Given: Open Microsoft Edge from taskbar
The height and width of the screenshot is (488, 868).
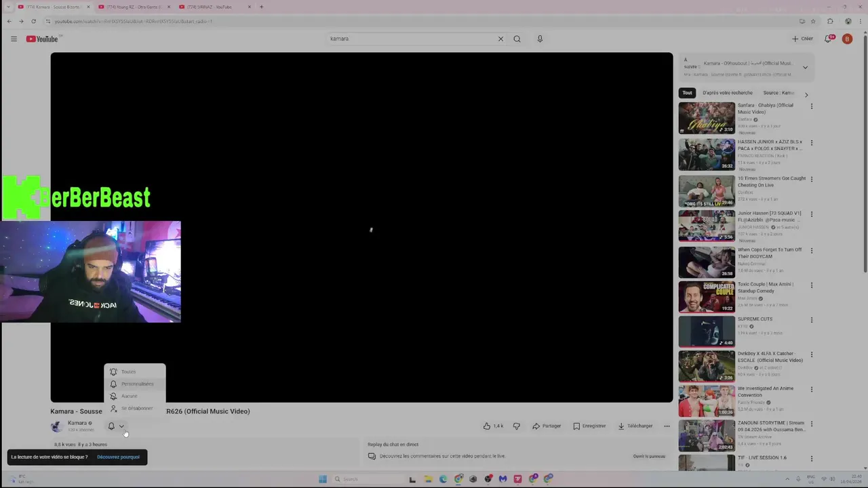Looking at the screenshot, I should tap(443, 479).
